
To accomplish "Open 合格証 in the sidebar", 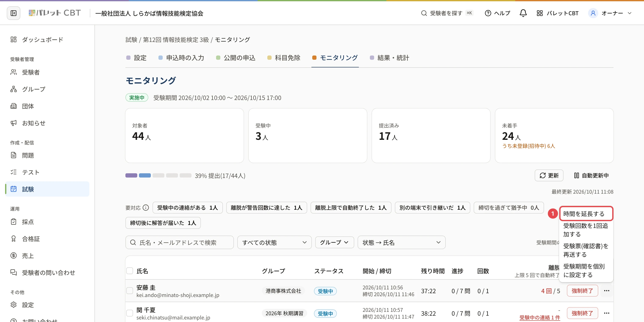I will pos(47,239).
